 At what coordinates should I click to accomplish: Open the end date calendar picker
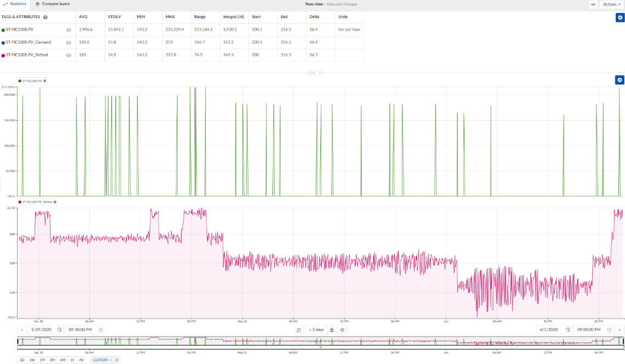[568, 329]
